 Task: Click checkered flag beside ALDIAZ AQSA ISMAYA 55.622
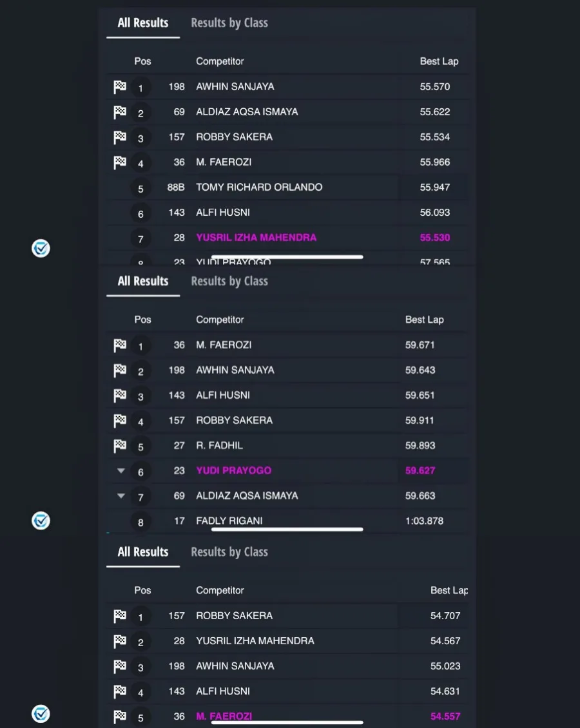coord(120,112)
